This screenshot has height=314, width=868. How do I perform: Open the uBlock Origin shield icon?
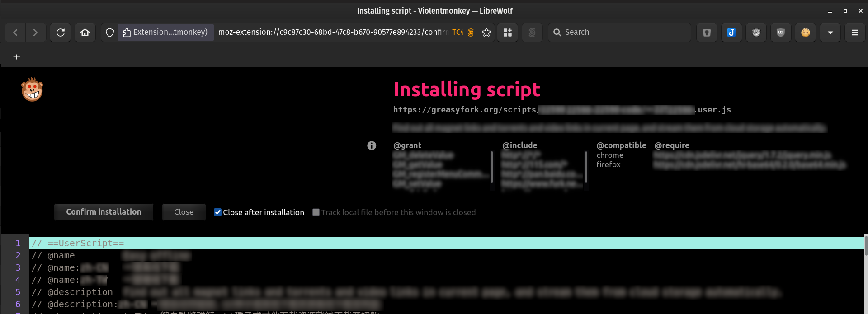(781, 33)
